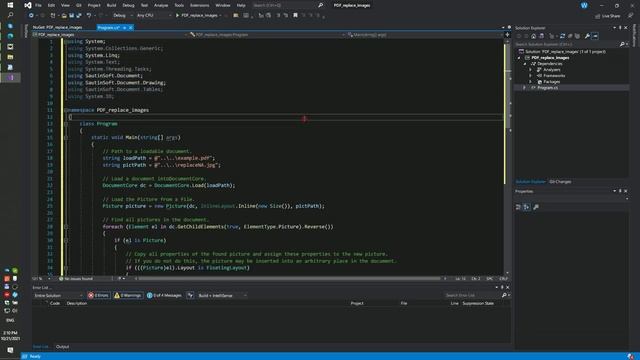Screen dimensions: 640x360
Task: Switch to the Git Changes tab
Action: [560, 182]
